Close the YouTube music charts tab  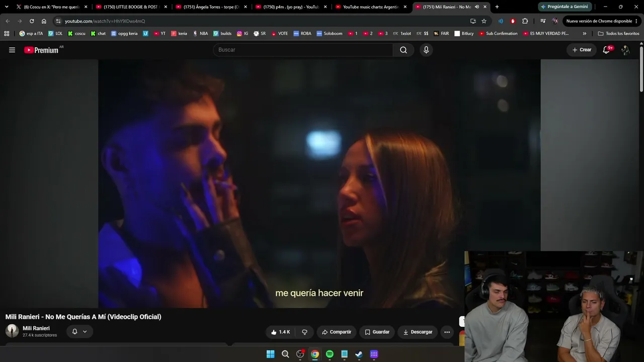tap(405, 7)
